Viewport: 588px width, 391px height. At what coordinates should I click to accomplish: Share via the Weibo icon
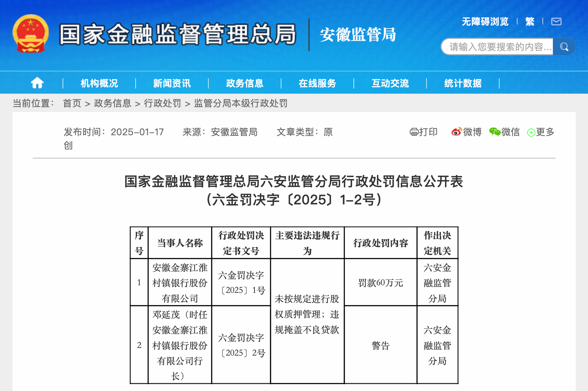(456, 132)
